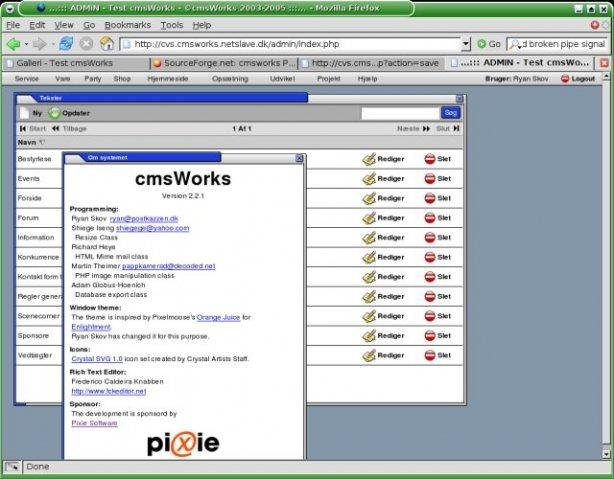Create new text with Ny icon

[25, 113]
